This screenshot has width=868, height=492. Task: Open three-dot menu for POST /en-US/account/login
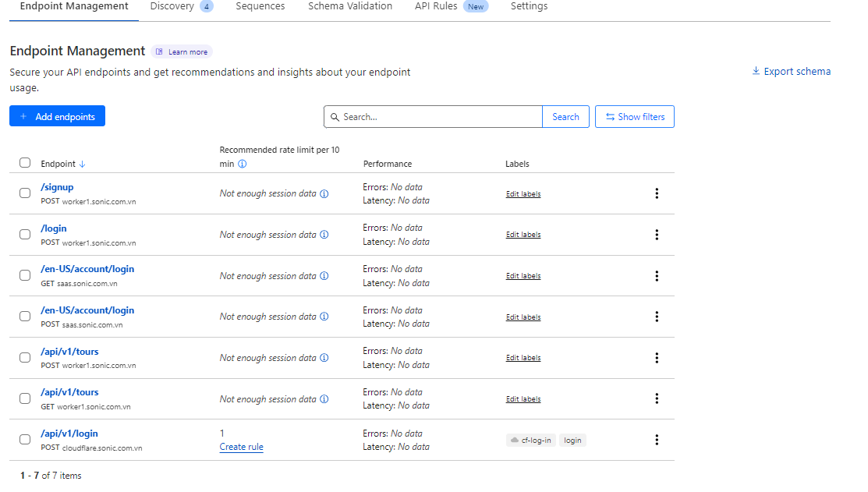657,317
